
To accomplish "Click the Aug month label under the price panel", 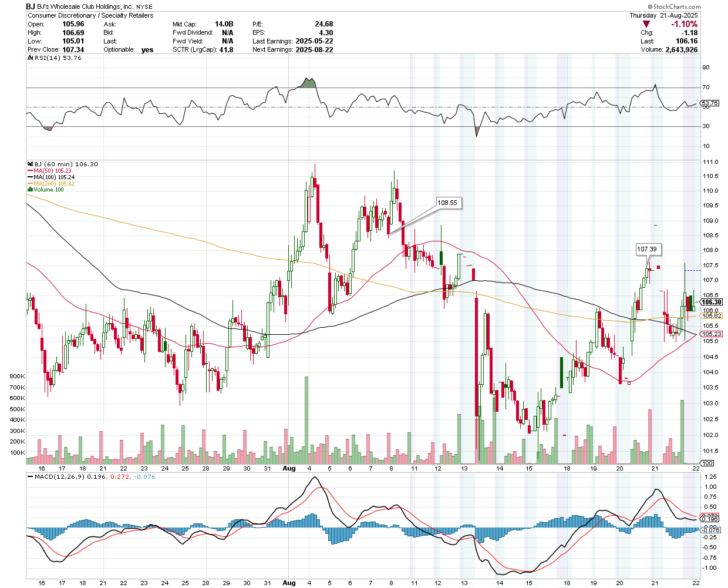I will click(289, 468).
